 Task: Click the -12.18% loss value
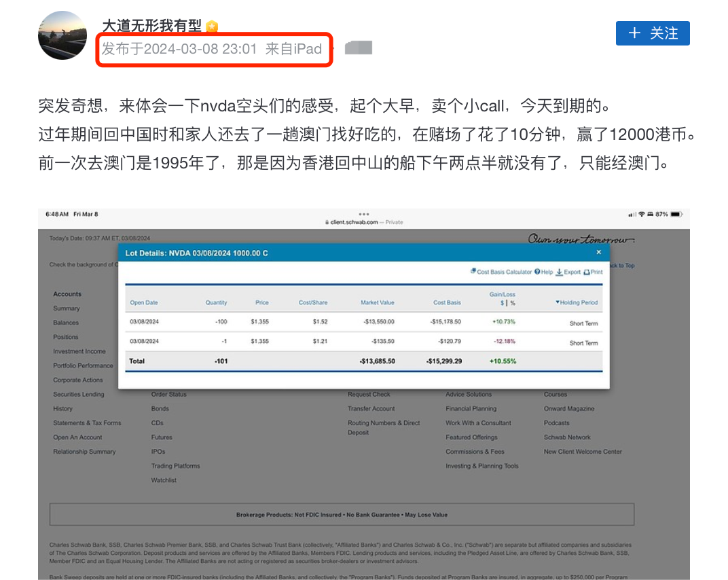coord(504,342)
